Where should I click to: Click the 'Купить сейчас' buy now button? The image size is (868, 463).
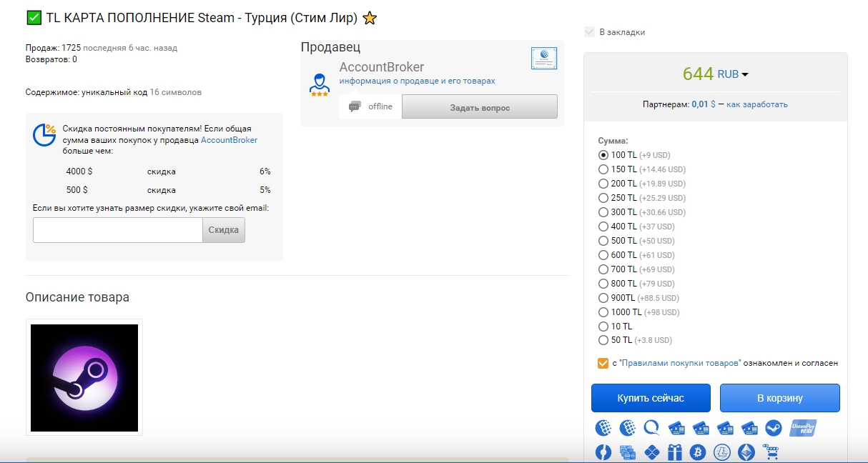651,398
